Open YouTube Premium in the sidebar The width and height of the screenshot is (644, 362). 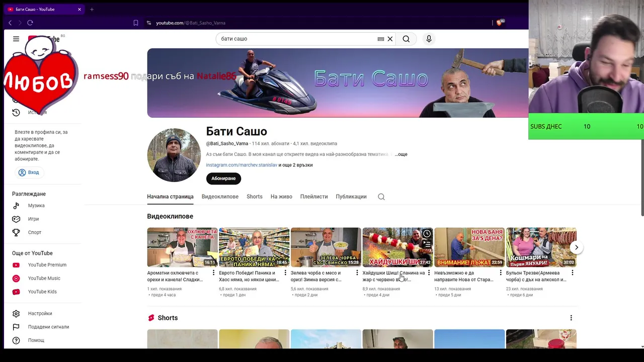click(x=47, y=265)
